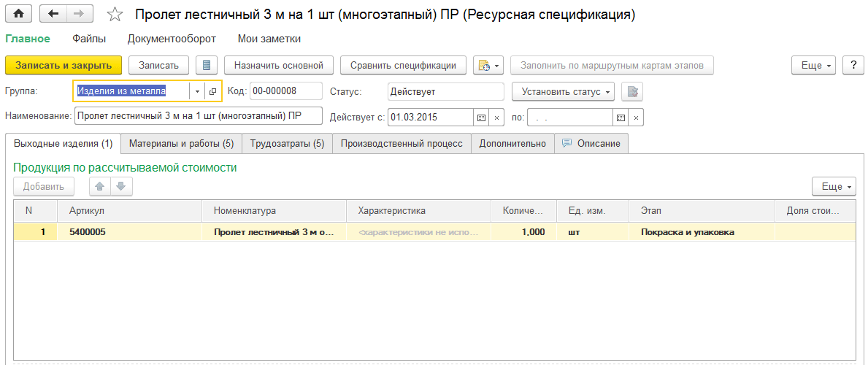Select the Пролет лестничный 3 м номенклатура cell
868x365 pixels.
coord(274,233)
